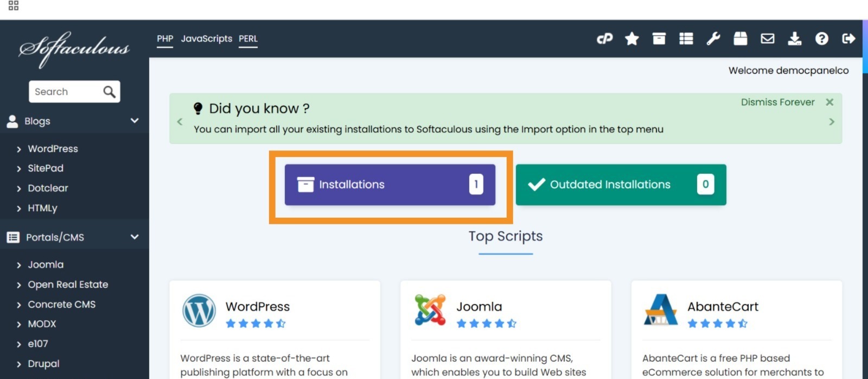This screenshot has height=379, width=868.
Task: Open the help question mark icon
Action: [x=821, y=39]
